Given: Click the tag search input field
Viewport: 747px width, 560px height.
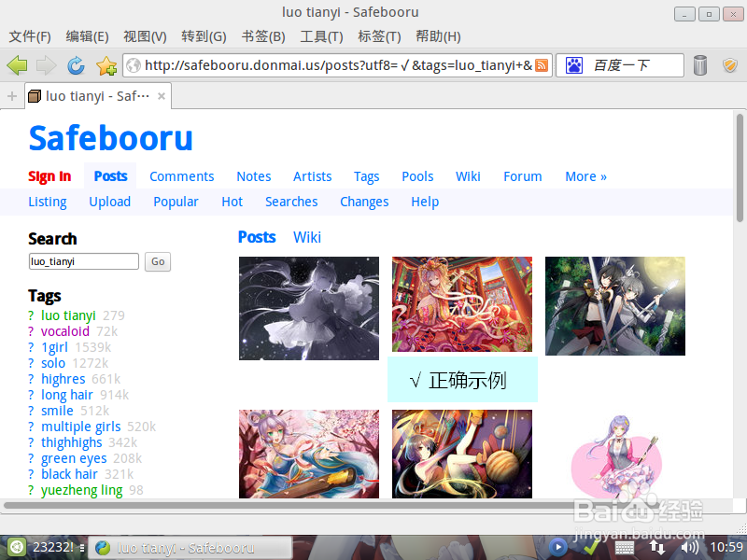Looking at the screenshot, I should pos(84,261).
